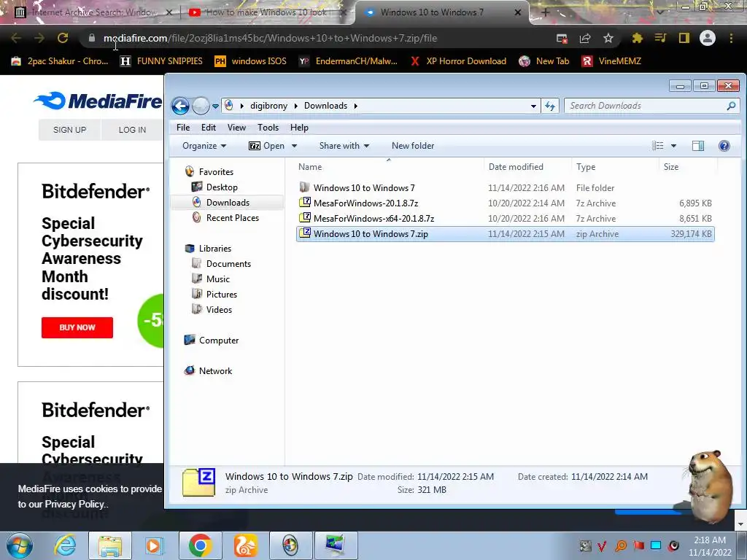Open the windows ISOS bookmark
747x560 pixels.
coord(251,61)
